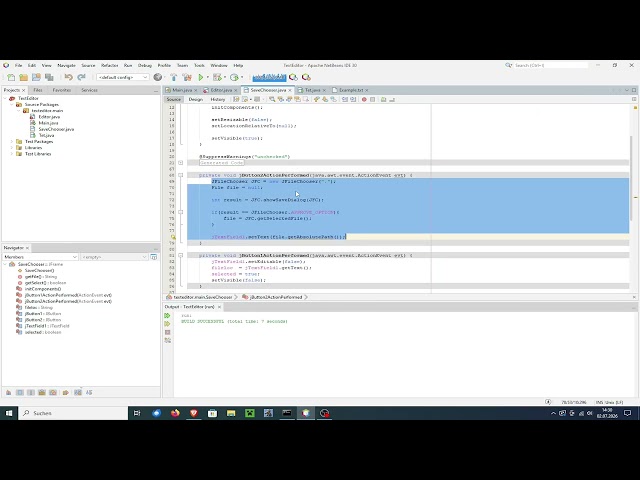Toggle fully qualified names in Navigator
This screenshot has width=640, height=480.
point(65,392)
